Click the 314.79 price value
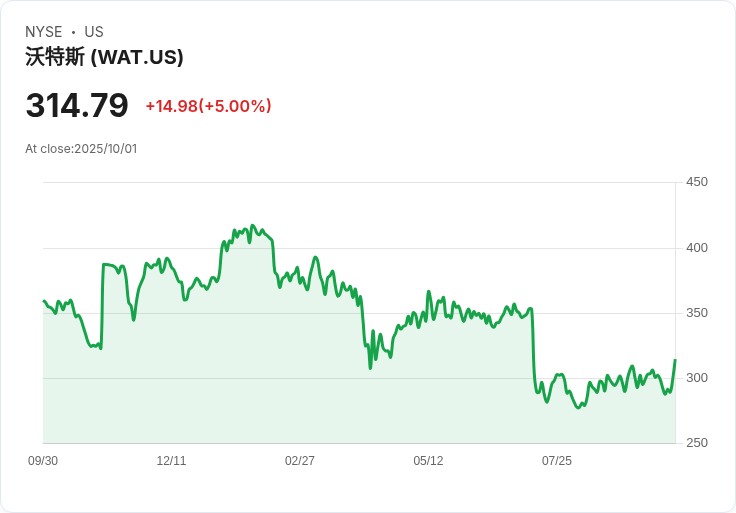This screenshot has width=736, height=513. [77, 105]
